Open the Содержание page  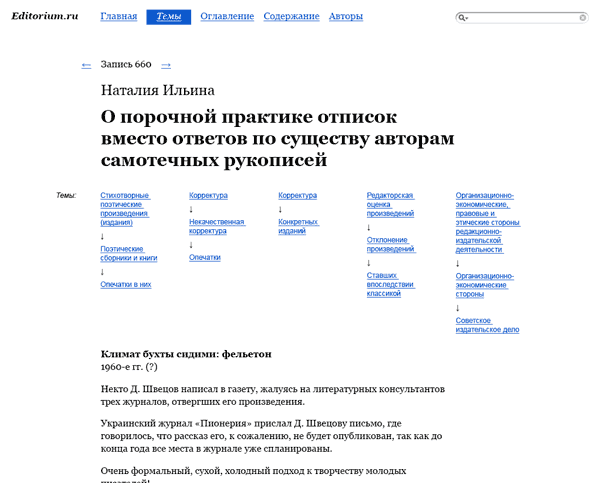click(x=291, y=17)
